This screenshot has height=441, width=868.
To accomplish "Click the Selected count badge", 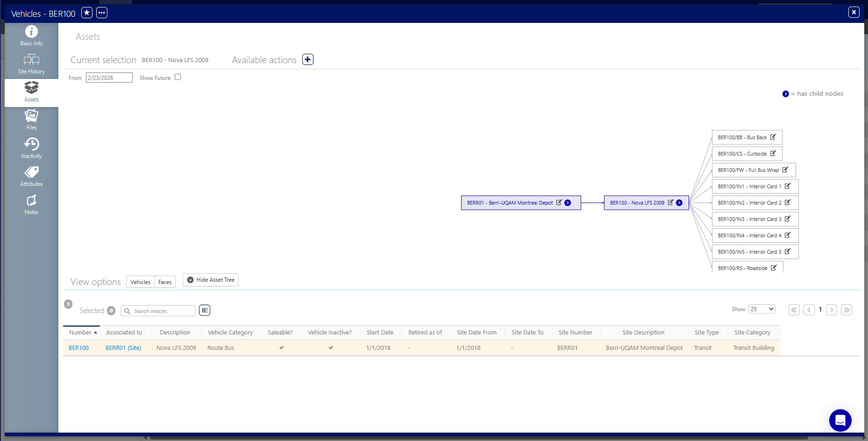I will coord(111,311).
